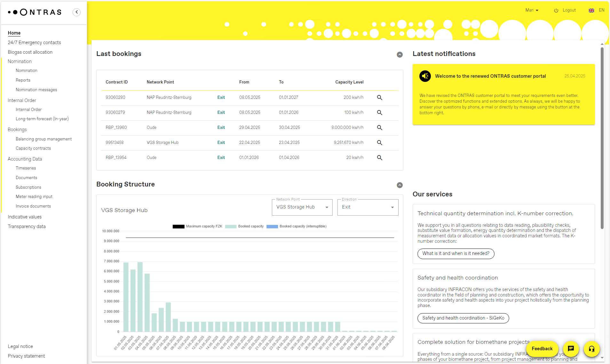Collapse the Last bookings panel
This screenshot has height=364, width=610.
pos(400,55)
